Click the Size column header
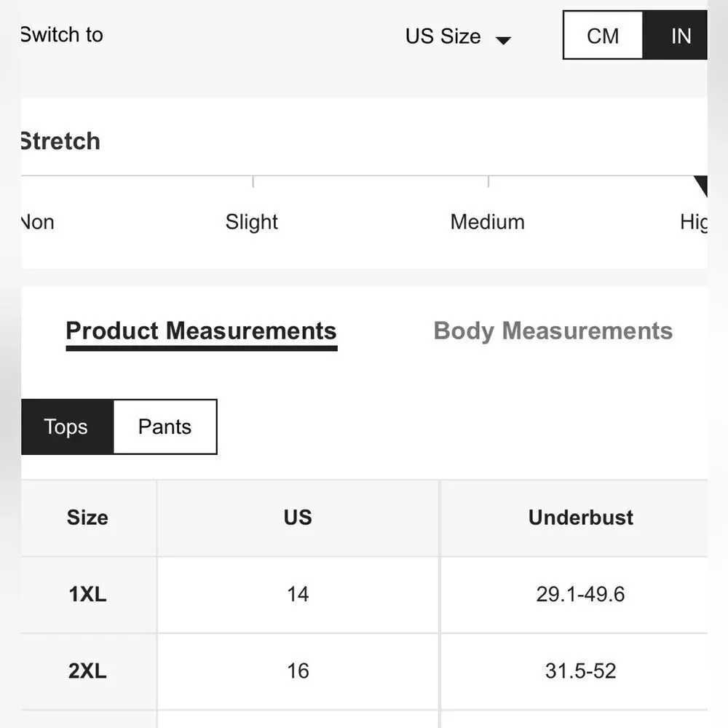Viewport: 728px width, 728px height. [87, 518]
